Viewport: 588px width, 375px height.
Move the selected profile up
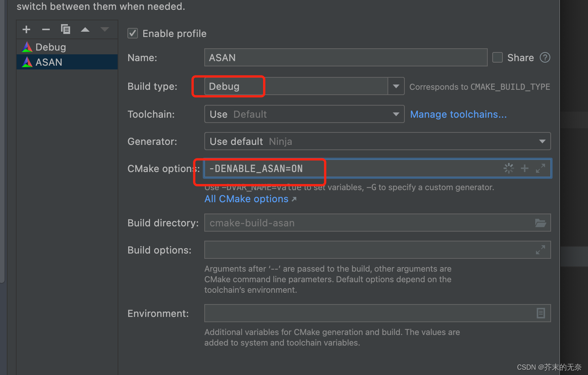click(x=85, y=29)
